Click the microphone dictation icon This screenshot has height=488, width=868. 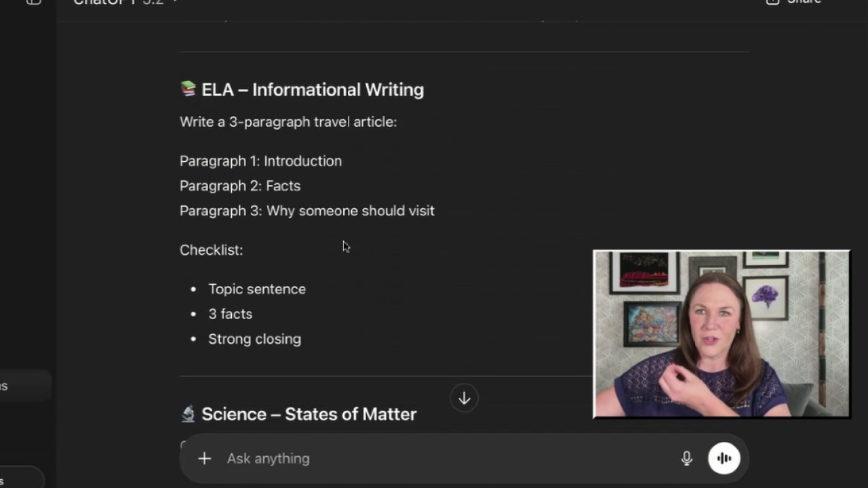(686, 459)
